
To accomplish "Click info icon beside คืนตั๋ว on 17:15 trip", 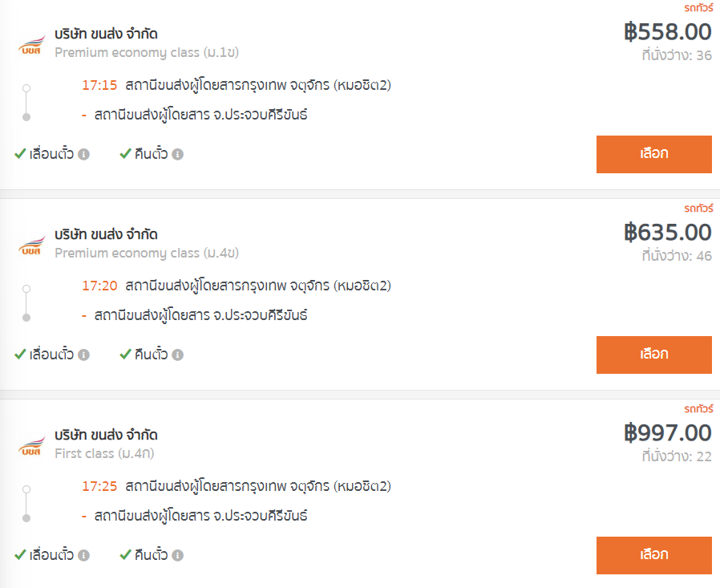I will pyautogui.click(x=178, y=154).
